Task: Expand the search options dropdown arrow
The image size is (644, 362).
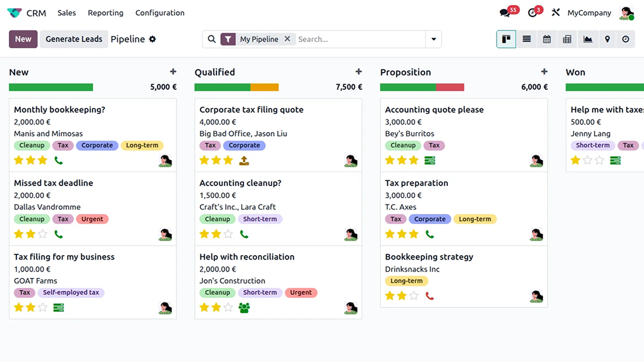Action: (x=433, y=39)
